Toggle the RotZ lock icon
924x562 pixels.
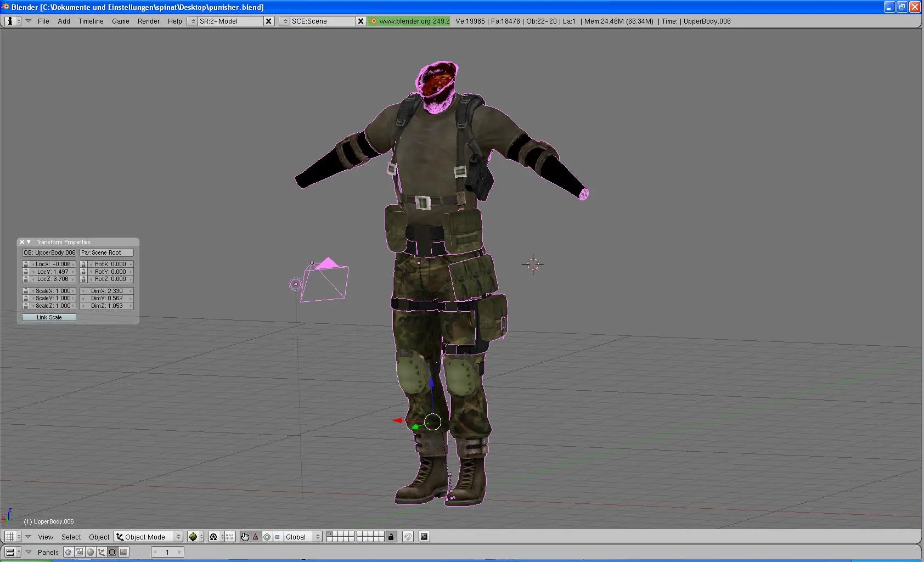[83, 279]
